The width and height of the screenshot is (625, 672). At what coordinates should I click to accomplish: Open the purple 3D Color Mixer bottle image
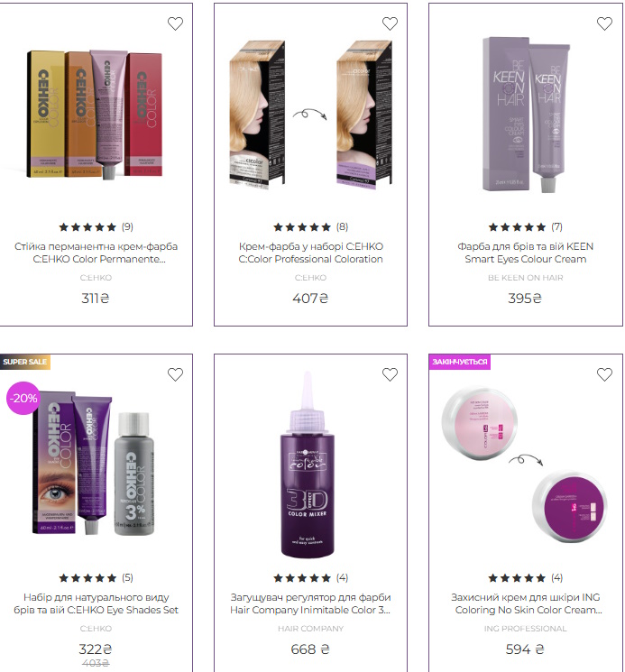tap(308, 465)
